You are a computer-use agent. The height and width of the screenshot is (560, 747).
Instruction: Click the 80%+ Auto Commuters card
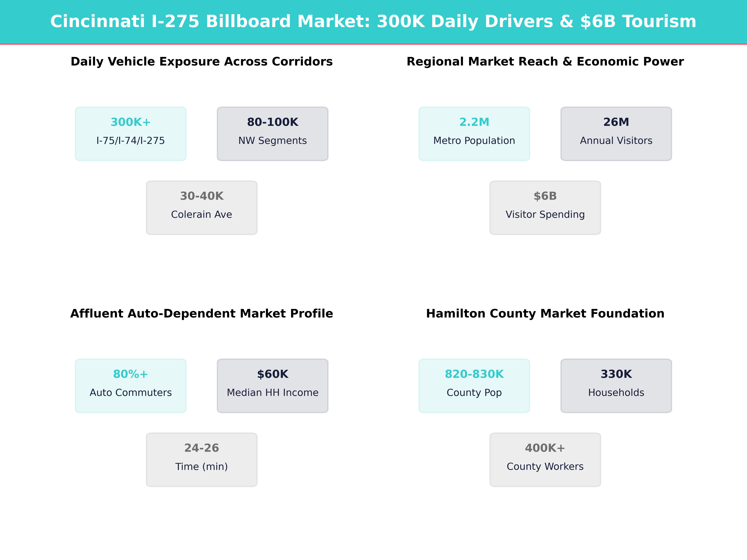tap(131, 385)
